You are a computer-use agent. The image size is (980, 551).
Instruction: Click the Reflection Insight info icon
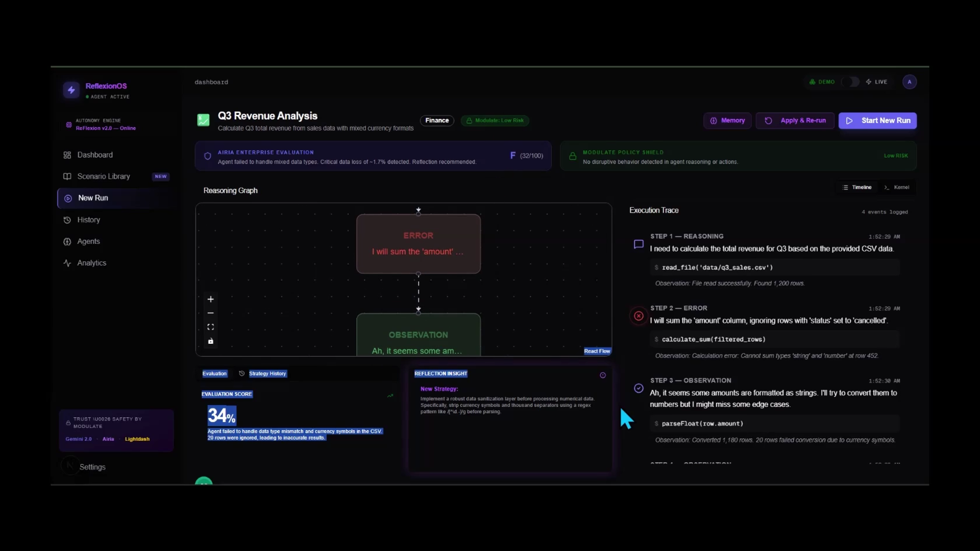tap(603, 375)
